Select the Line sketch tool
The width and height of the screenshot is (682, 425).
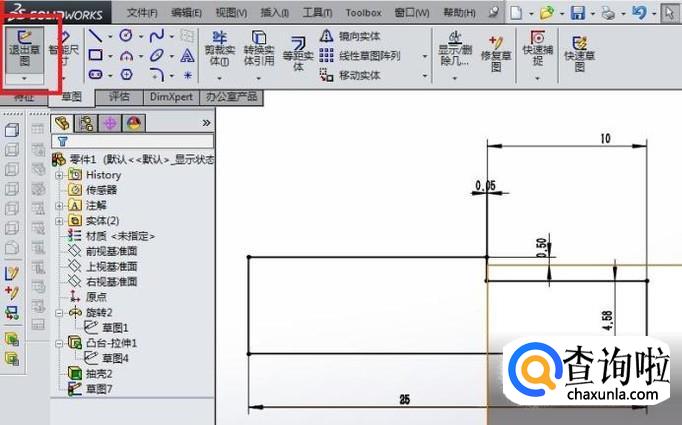[95, 36]
